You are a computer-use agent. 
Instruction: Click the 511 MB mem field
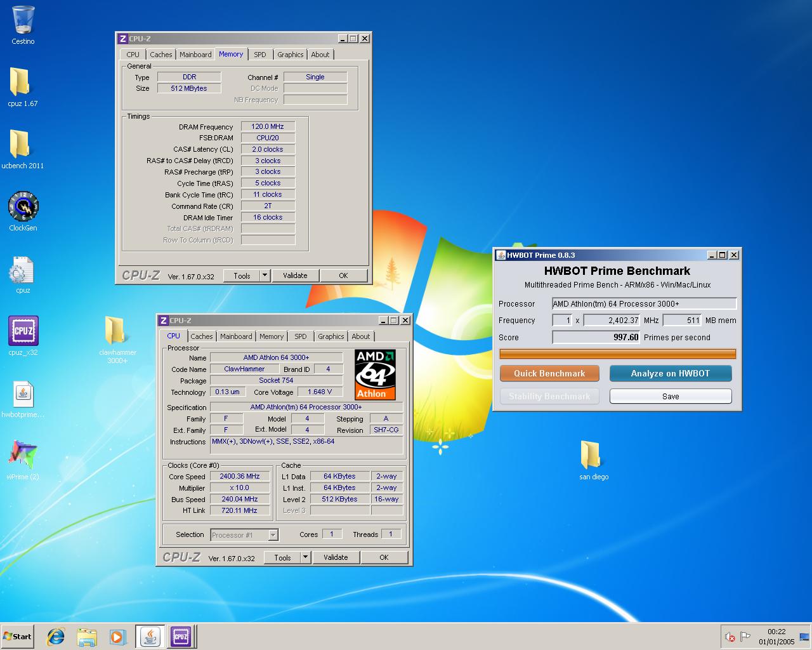[x=683, y=321]
